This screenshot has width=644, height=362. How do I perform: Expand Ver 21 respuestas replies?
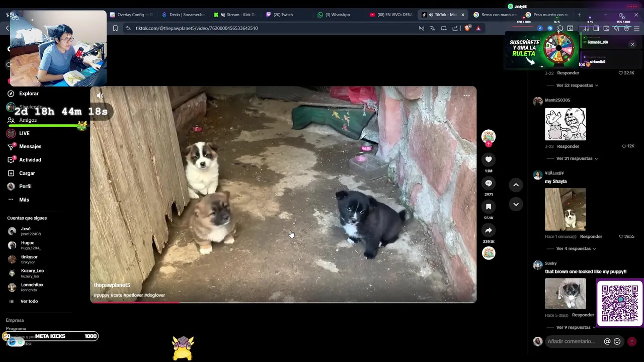[x=577, y=158]
